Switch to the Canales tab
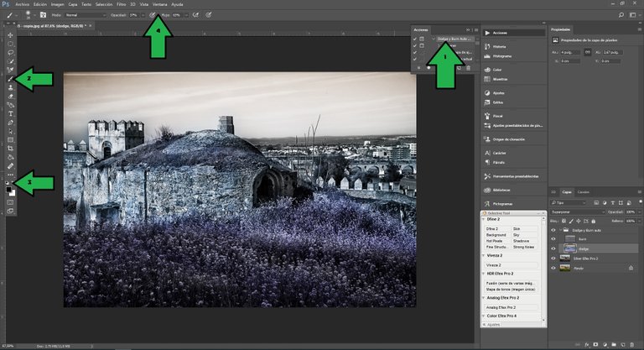 pos(584,192)
